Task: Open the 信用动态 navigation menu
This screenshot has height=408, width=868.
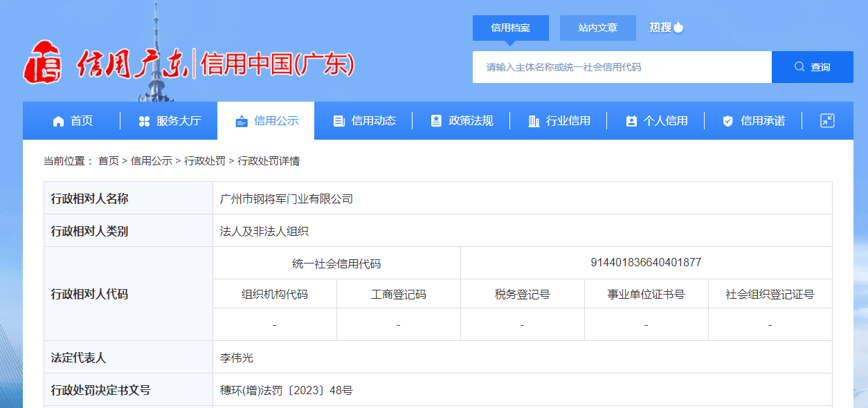Action: [363, 121]
